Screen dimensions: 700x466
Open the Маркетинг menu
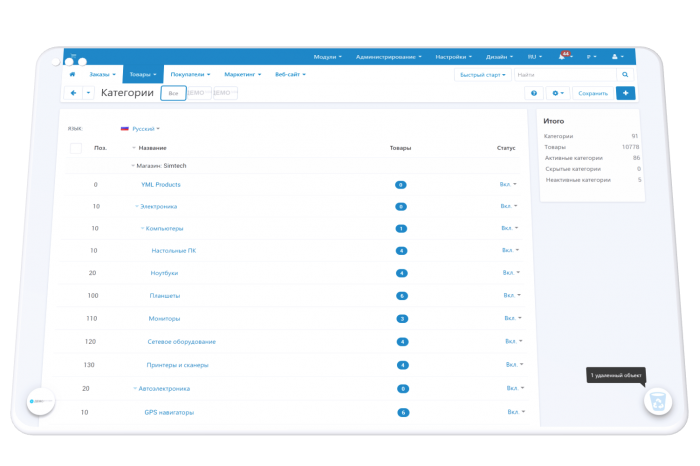[242, 74]
